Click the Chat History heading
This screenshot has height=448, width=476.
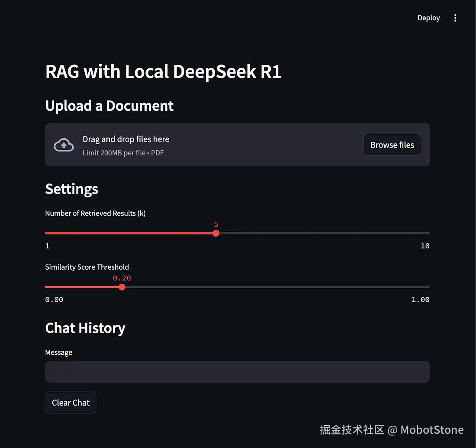click(85, 328)
